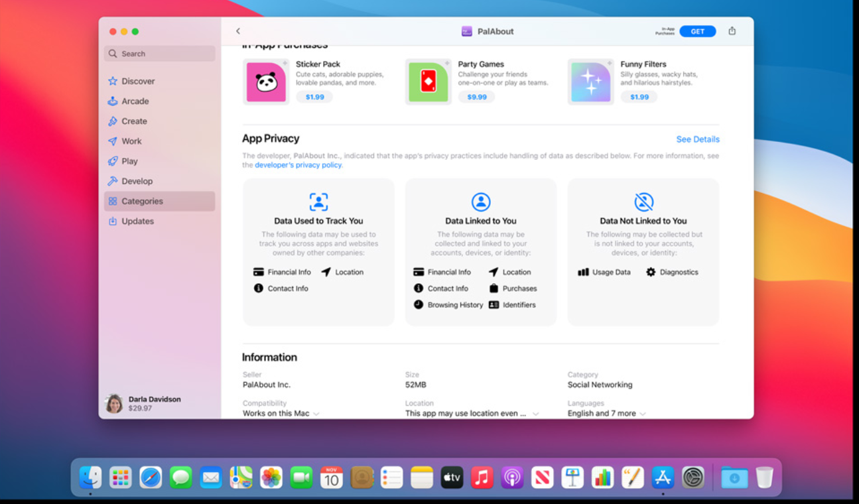Click the category value "Social Networking"

[600, 385]
